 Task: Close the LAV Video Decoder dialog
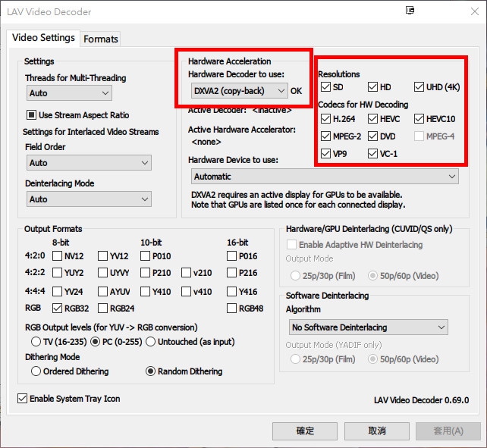pos(475,11)
